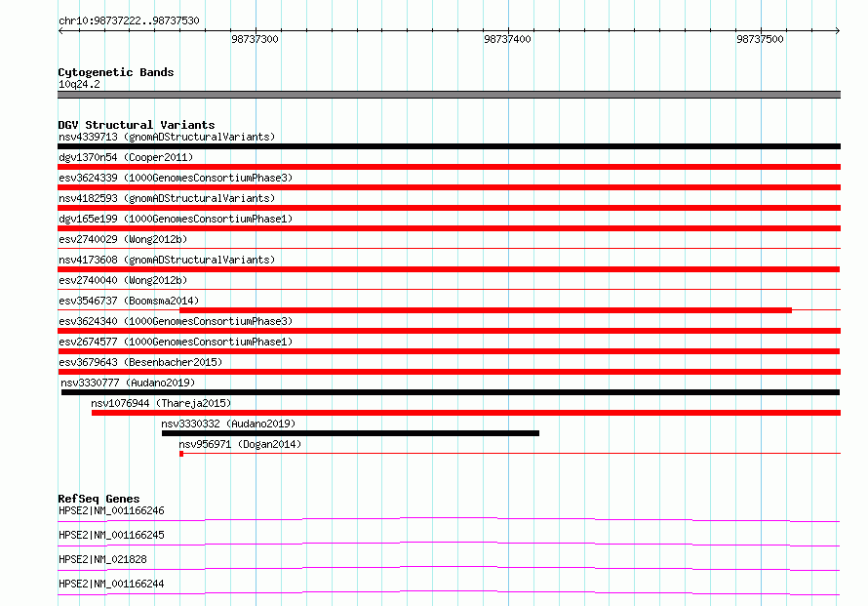Open variant nsv1076944 (Thareja2015) label
This screenshot has width=868, height=606.
161,403
